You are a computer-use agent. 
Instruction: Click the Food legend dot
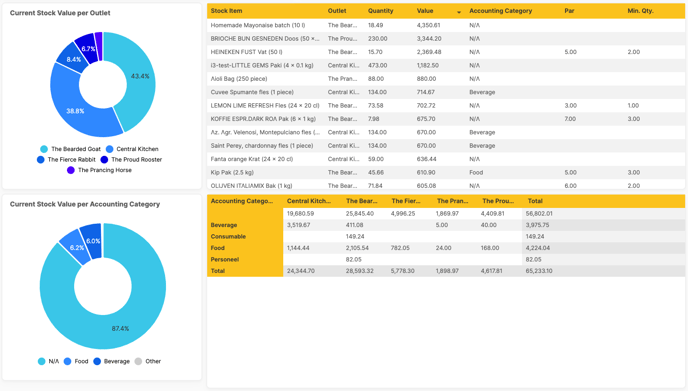(68, 362)
